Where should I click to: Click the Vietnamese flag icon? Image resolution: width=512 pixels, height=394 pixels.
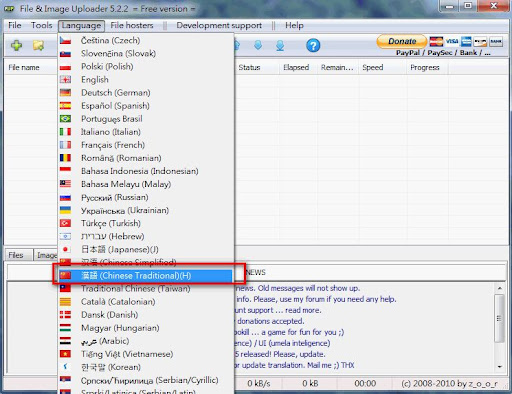pos(65,354)
